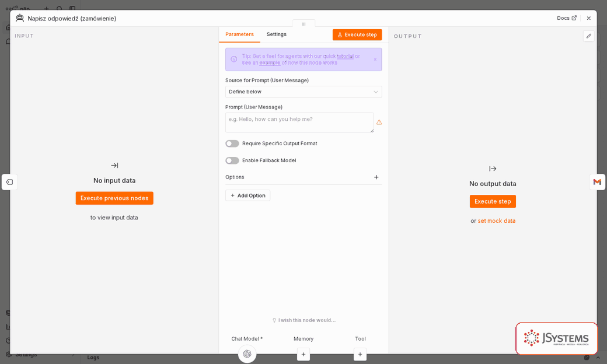Enable Fallback Model switch
Screen dimensions: 607x364
pos(232,160)
